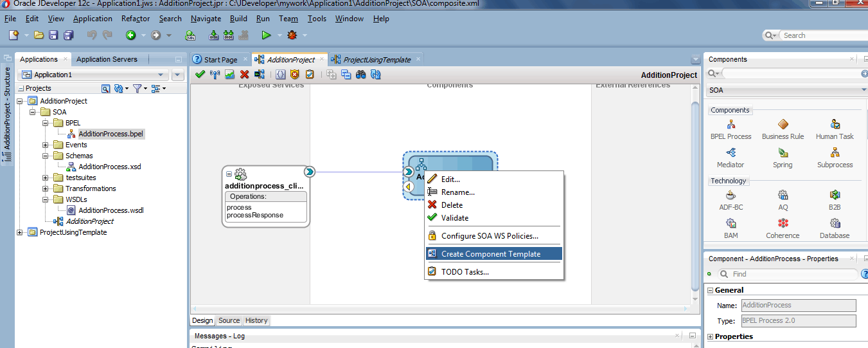Collapse the additionprocess_client service operations box
Viewport: 868px width, 348px height.
pos(229,174)
